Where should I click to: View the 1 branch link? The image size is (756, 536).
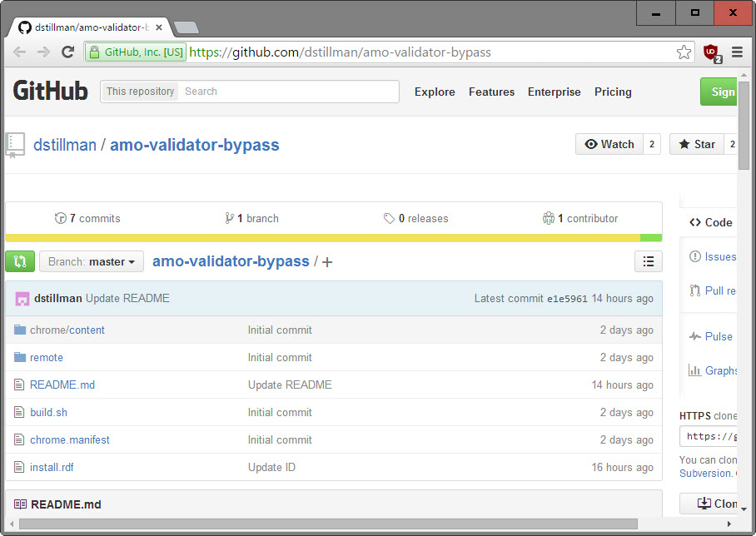[251, 218]
